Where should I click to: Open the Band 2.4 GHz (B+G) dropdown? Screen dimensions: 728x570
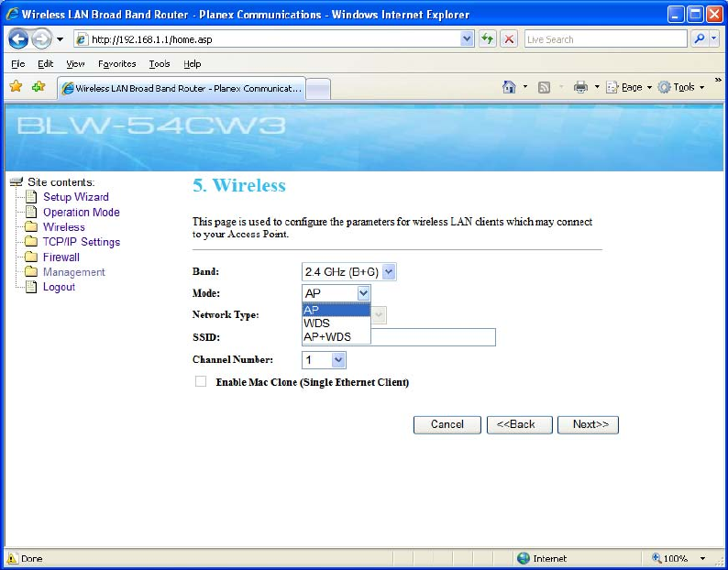coord(348,272)
